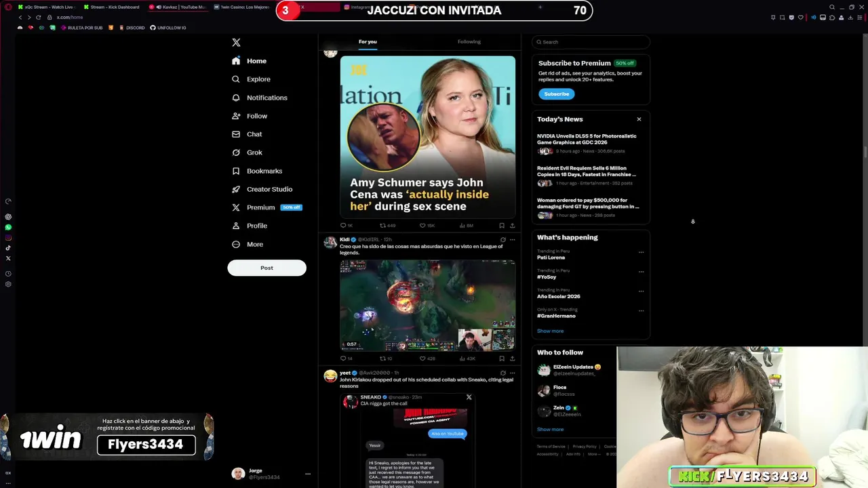868x488 pixels.
Task: Open the Follow page
Action: (250, 116)
